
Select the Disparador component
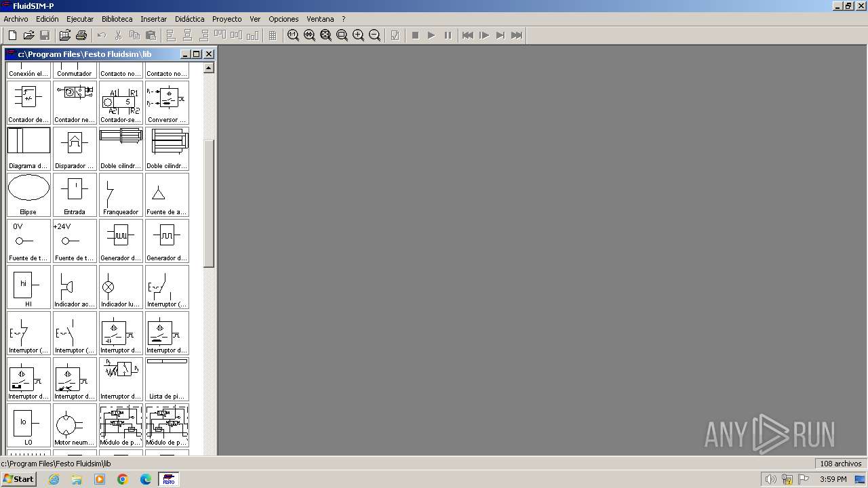(75, 148)
